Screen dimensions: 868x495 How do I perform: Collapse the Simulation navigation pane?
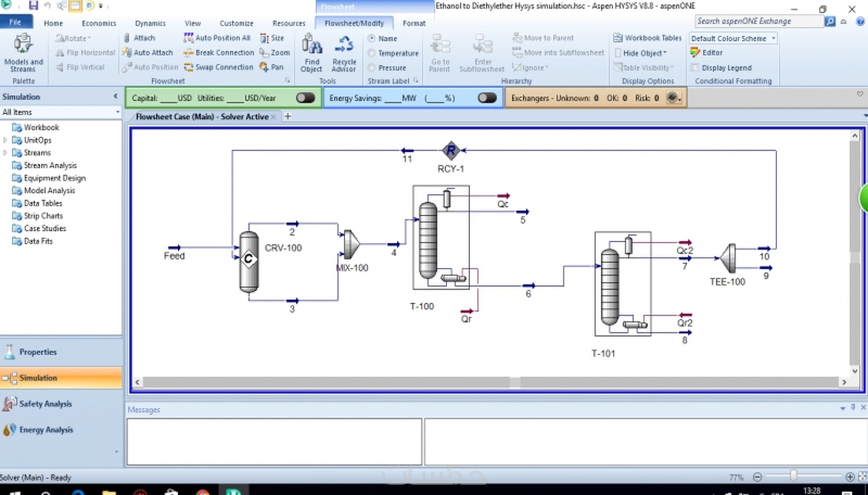tap(115, 96)
